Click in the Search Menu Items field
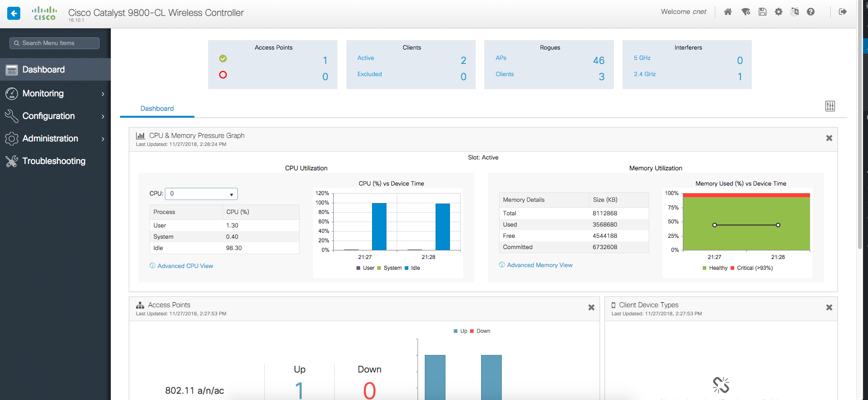Screen dimensions: 868x400 (x=55, y=43)
